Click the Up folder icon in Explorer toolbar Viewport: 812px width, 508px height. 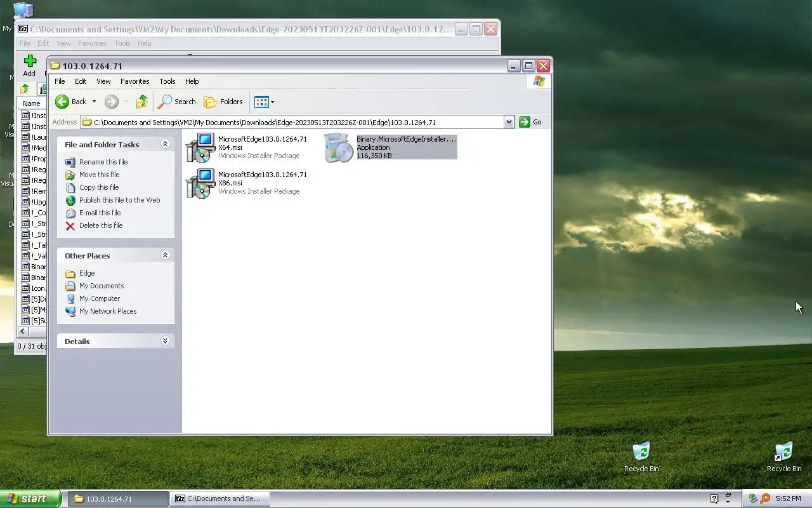[x=142, y=102]
